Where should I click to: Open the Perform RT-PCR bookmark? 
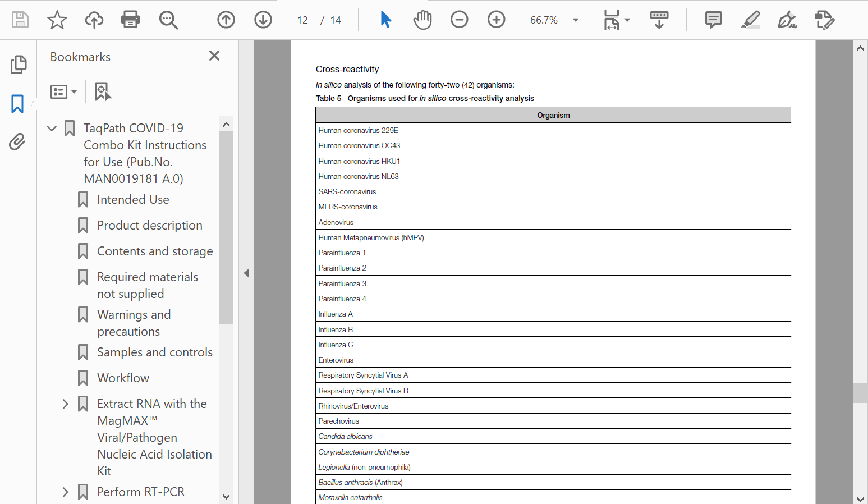(141, 492)
